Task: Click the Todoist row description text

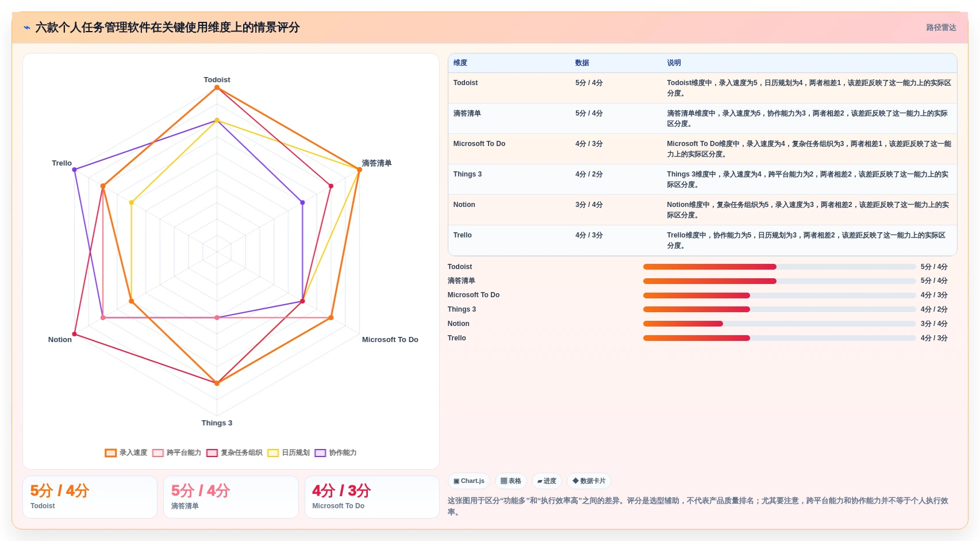Action: coord(809,88)
